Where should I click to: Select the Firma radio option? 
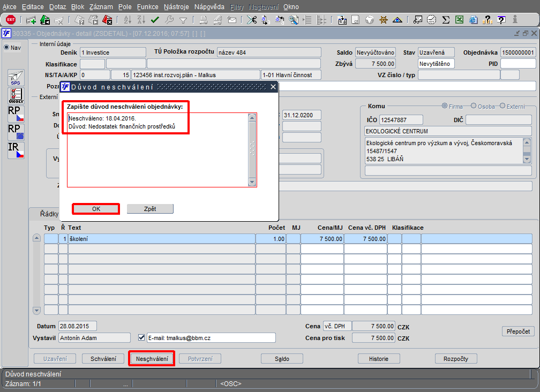(x=445, y=105)
